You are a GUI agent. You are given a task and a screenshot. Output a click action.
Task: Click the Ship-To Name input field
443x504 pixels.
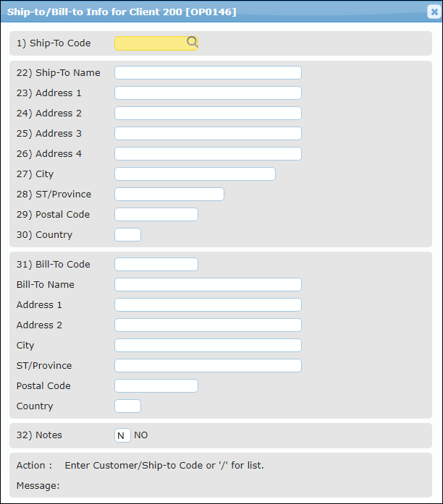tap(208, 72)
